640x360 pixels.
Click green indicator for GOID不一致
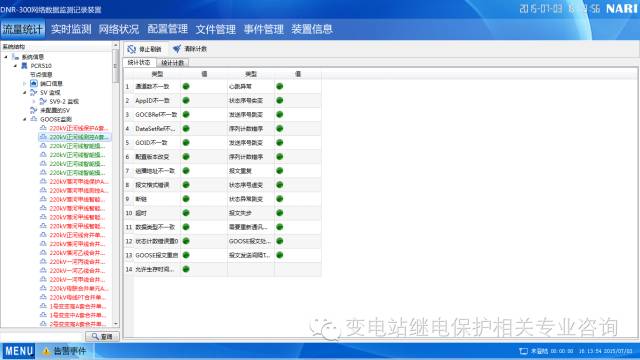click(x=186, y=143)
